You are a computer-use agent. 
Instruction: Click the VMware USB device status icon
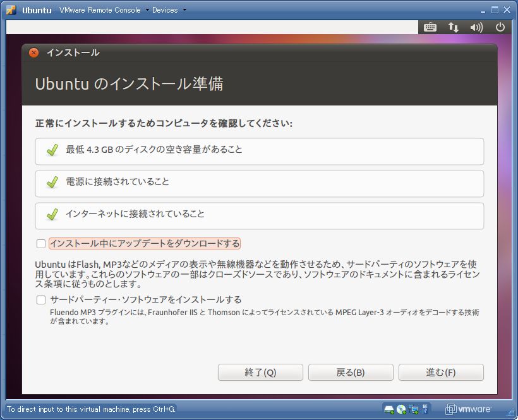coord(425,409)
